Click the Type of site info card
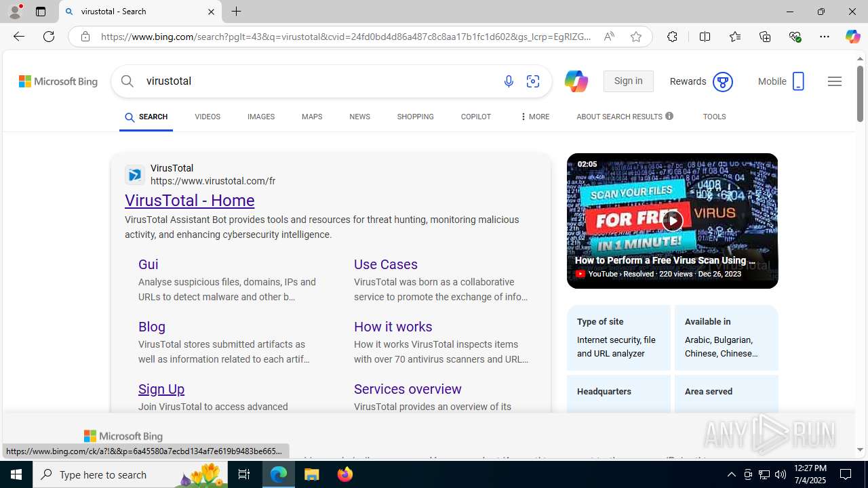 618,338
